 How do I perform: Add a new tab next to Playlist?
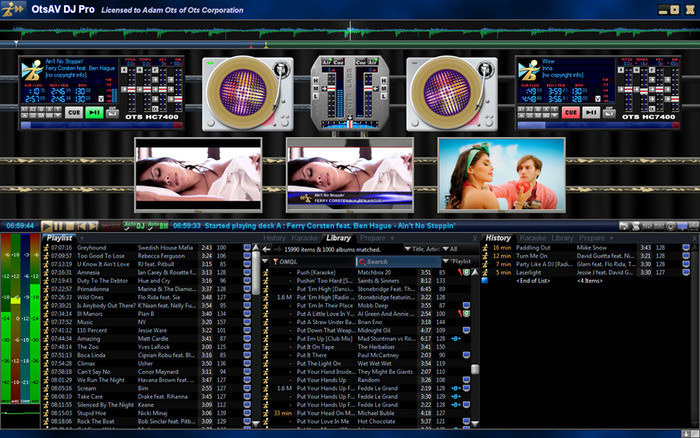pyautogui.click(x=82, y=238)
